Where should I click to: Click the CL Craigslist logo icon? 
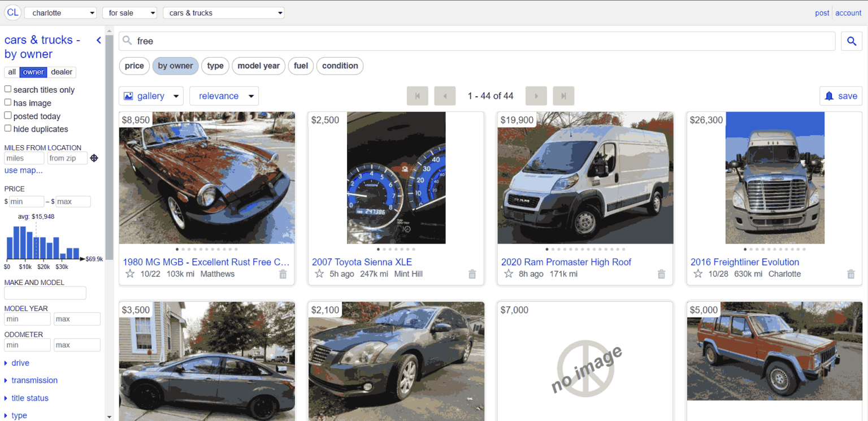[x=12, y=12]
